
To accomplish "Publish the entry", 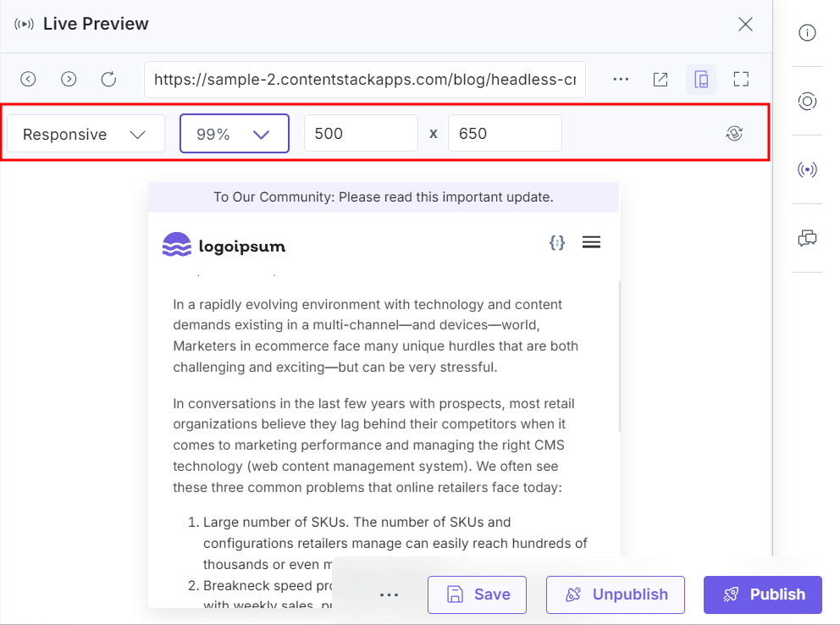I will click(x=763, y=595).
